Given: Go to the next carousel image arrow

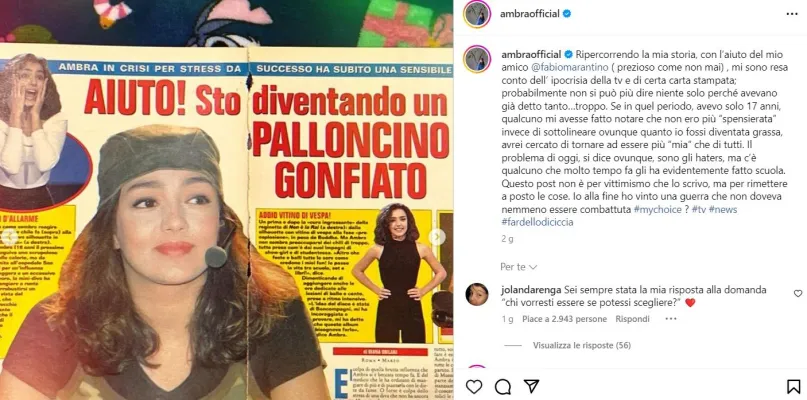Looking at the screenshot, I should click(436, 236).
